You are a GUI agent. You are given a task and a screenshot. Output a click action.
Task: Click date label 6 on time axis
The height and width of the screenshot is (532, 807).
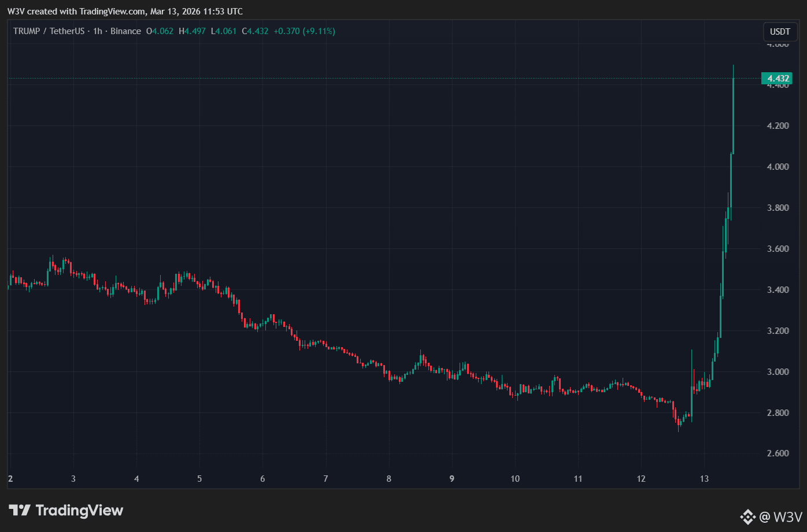262,479
